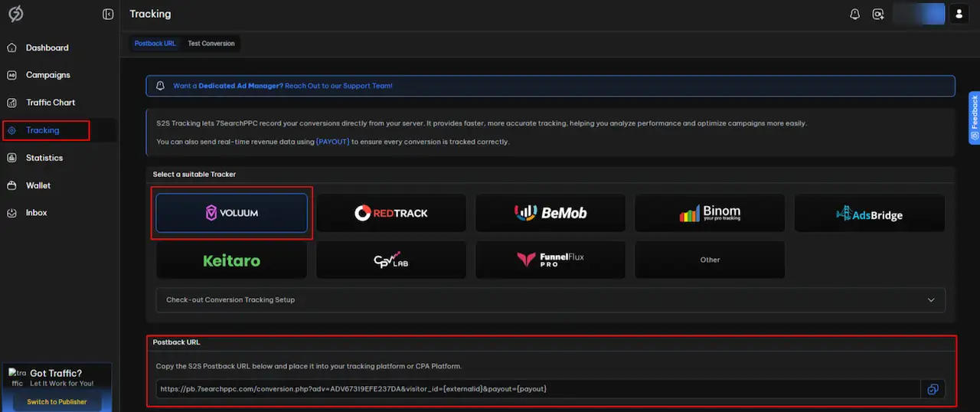
Task: Click the 'Postback URL' section heading
Action: [x=176, y=342]
